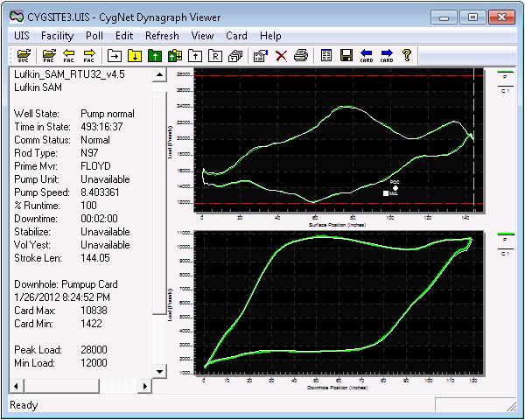Click the yellow folder with down arrow icon

(135, 56)
